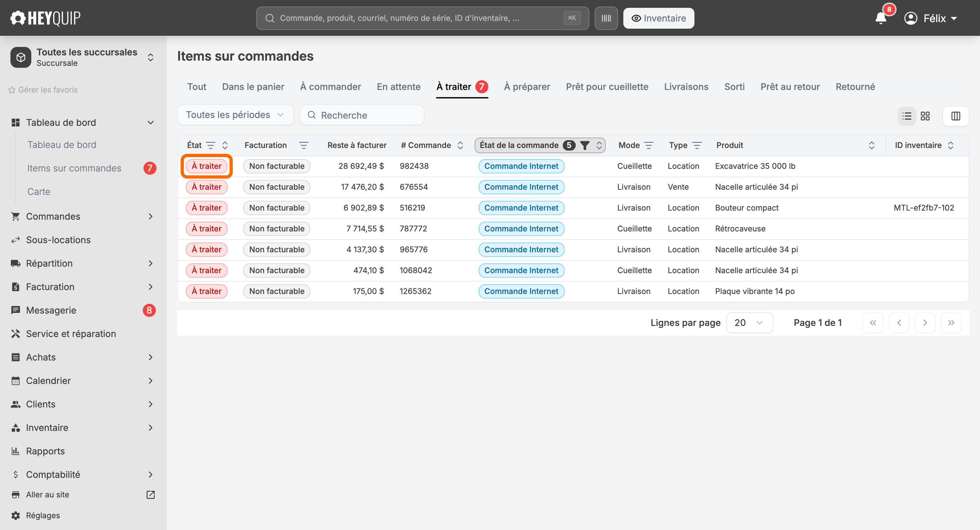
Task: Switch to the Tout tab
Action: click(197, 87)
